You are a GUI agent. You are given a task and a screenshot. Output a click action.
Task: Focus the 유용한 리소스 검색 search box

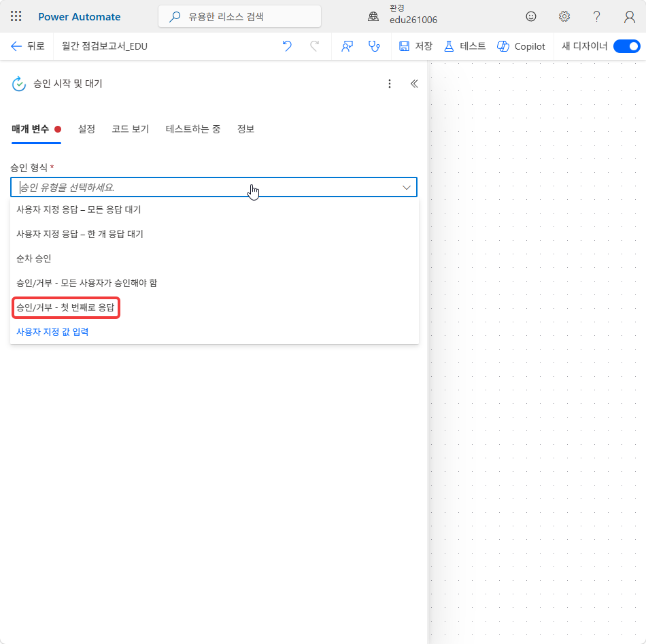tap(239, 16)
